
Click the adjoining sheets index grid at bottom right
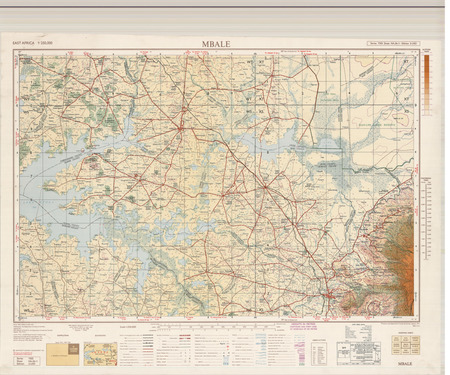click(x=405, y=345)
